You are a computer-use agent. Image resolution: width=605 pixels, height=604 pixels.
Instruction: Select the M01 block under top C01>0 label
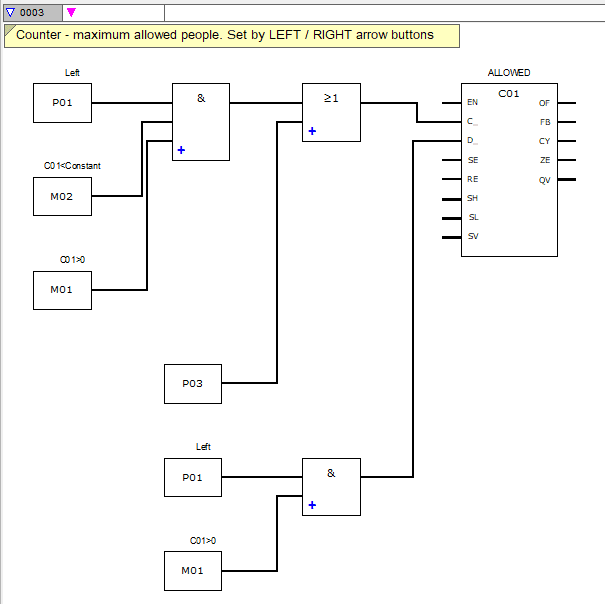(62, 290)
